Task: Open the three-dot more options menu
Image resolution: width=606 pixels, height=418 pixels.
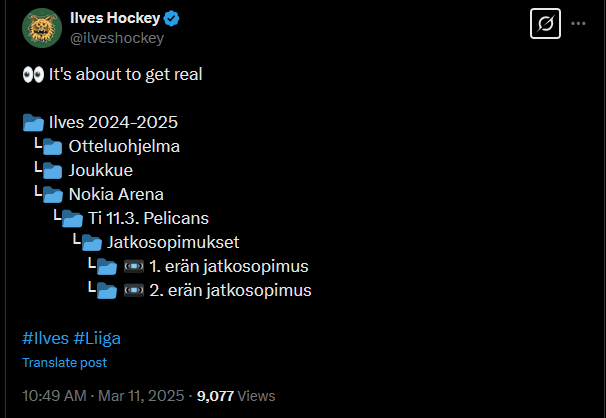Action: click(578, 24)
